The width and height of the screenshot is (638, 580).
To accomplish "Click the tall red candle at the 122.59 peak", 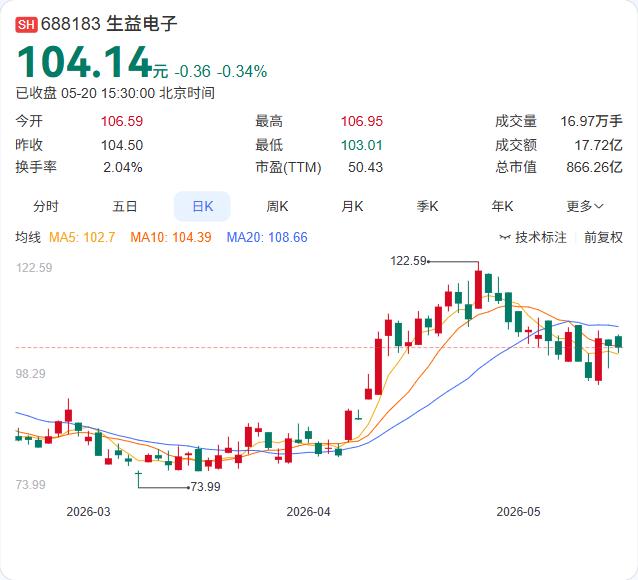I will tap(478, 289).
